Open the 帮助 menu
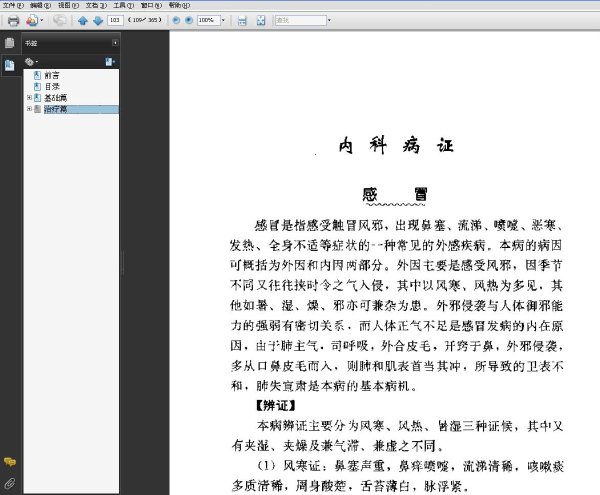 click(x=179, y=5)
